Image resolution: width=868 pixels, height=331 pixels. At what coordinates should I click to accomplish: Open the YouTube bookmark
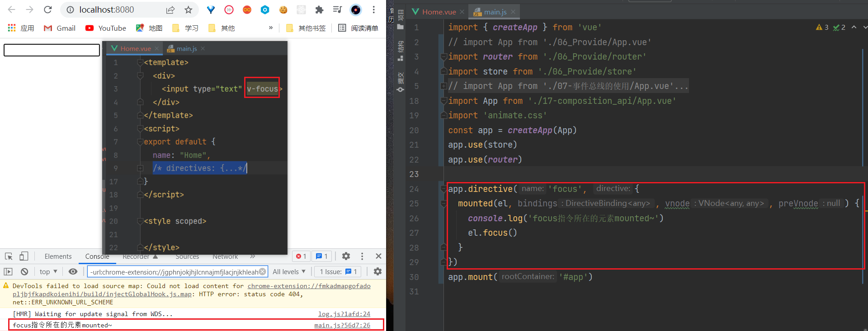coord(106,28)
